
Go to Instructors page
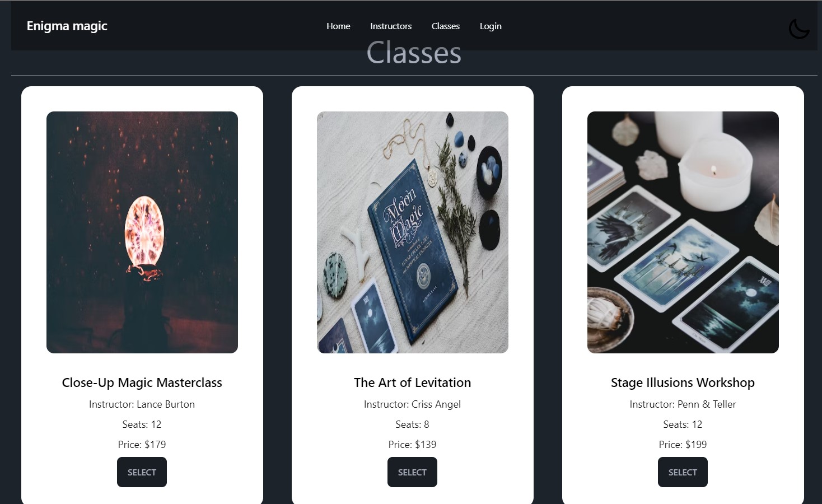tap(391, 26)
